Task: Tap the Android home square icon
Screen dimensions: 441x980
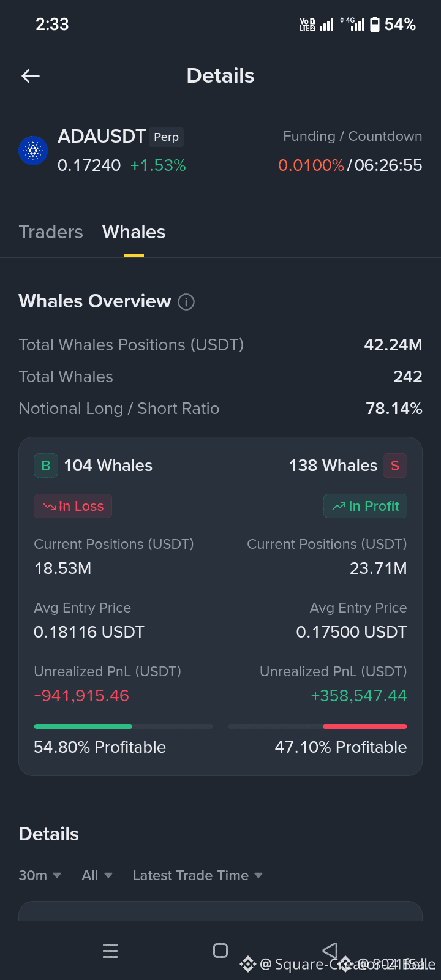Action: [221, 951]
